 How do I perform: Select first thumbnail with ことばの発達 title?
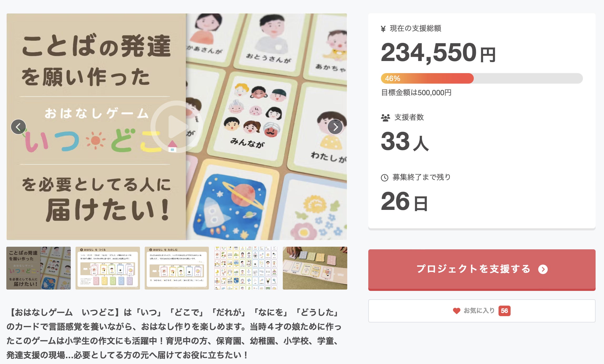click(38, 268)
